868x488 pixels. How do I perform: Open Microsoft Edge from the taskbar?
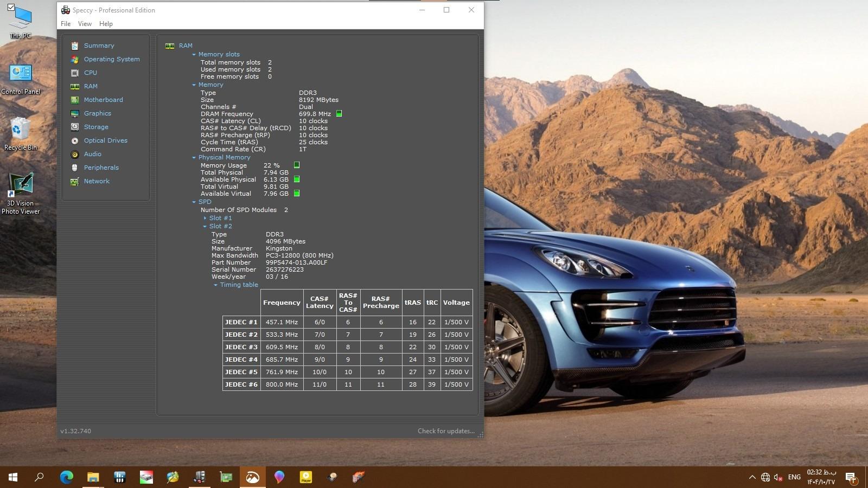tap(66, 477)
